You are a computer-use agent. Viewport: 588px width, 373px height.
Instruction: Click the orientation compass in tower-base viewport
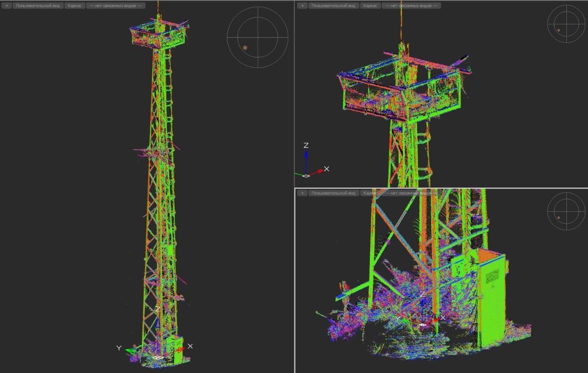point(566,211)
